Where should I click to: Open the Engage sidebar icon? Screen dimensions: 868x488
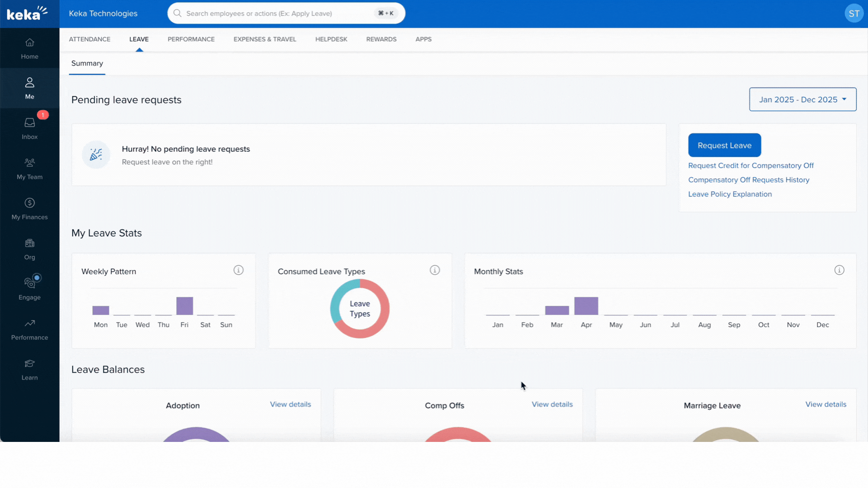(29, 289)
